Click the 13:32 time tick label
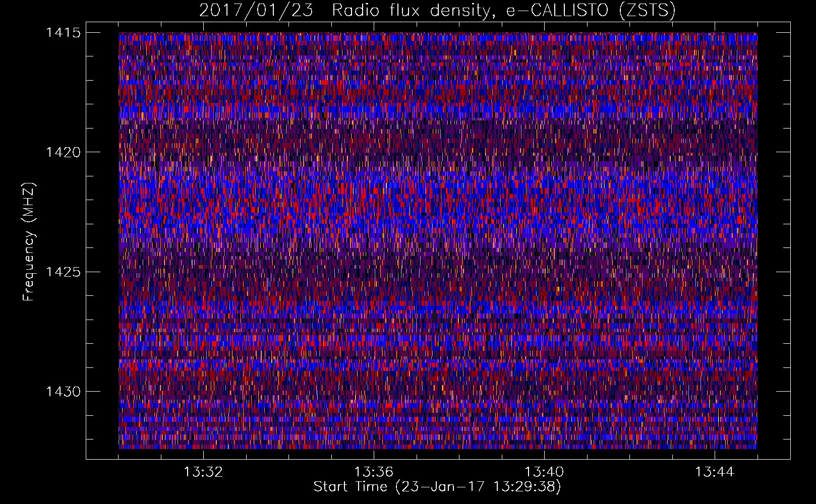This screenshot has width=816, height=504. pyautogui.click(x=203, y=472)
